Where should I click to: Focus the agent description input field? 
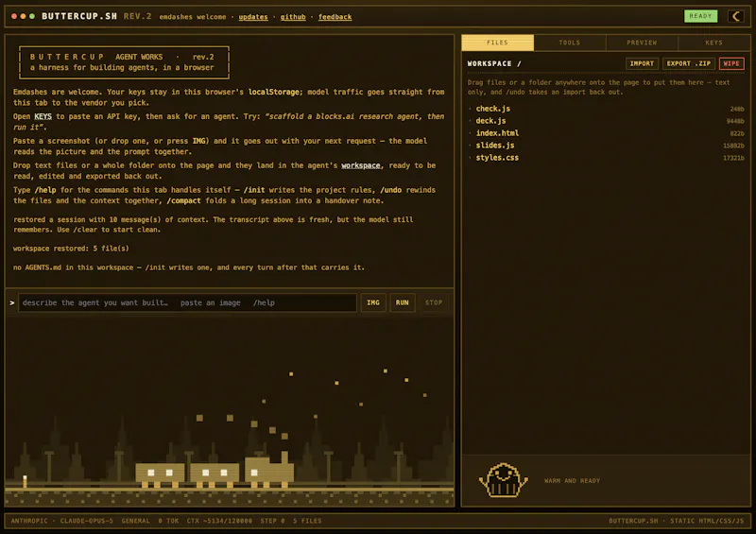click(187, 302)
